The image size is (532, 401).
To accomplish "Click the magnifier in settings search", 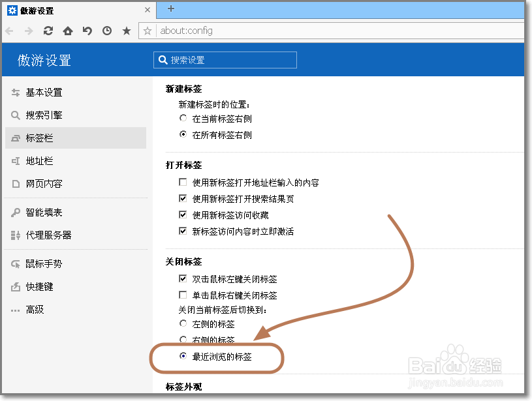I will (x=163, y=60).
